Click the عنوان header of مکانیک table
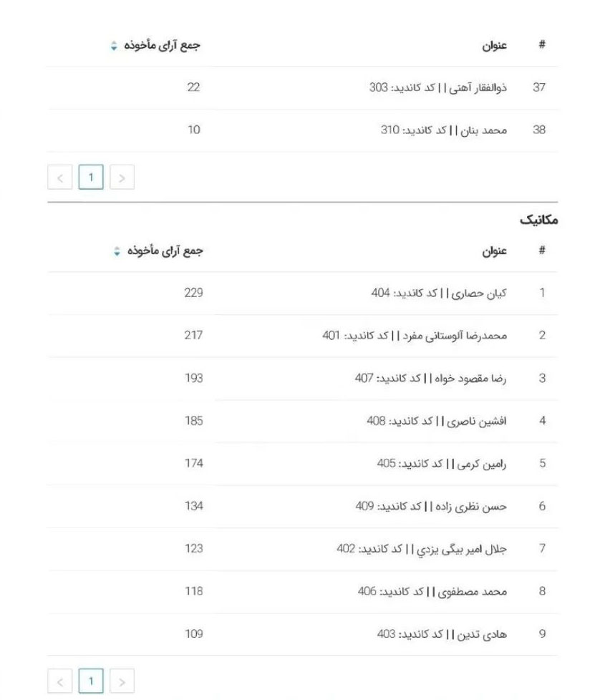This screenshot has width=600, height=700. tap(494, 251)
